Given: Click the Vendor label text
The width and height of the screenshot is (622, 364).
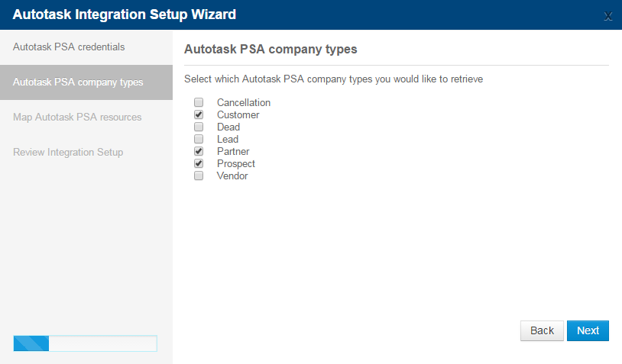Looking at the screenshot, I should [232, 176].
